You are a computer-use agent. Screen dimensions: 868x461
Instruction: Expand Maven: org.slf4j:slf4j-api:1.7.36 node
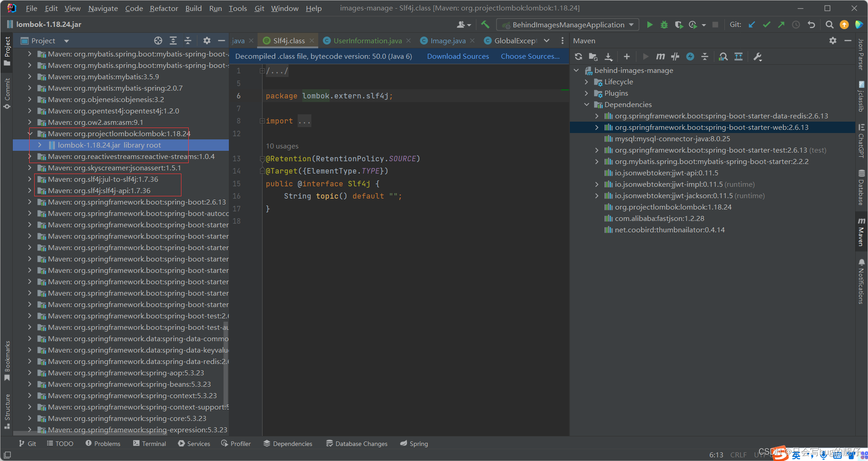(x=30, y=191)
